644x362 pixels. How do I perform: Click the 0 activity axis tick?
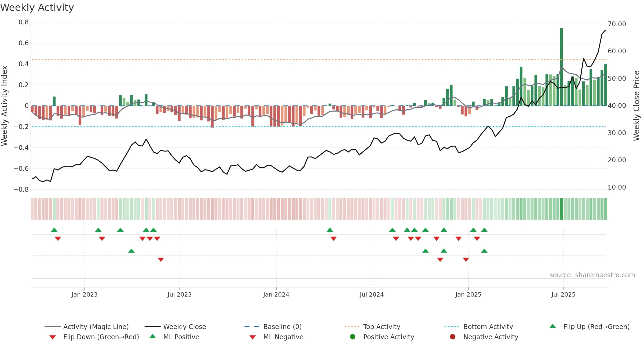click(x=27, y=106)
